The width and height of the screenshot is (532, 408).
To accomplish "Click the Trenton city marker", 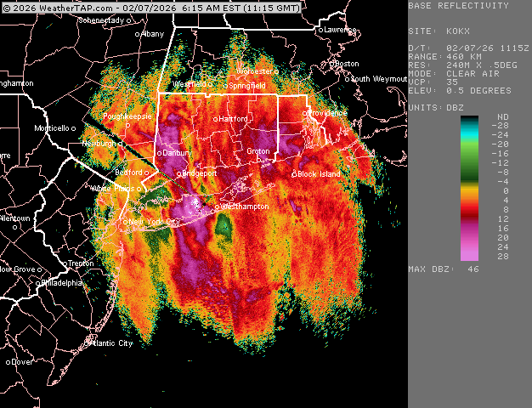I will 67,263.
